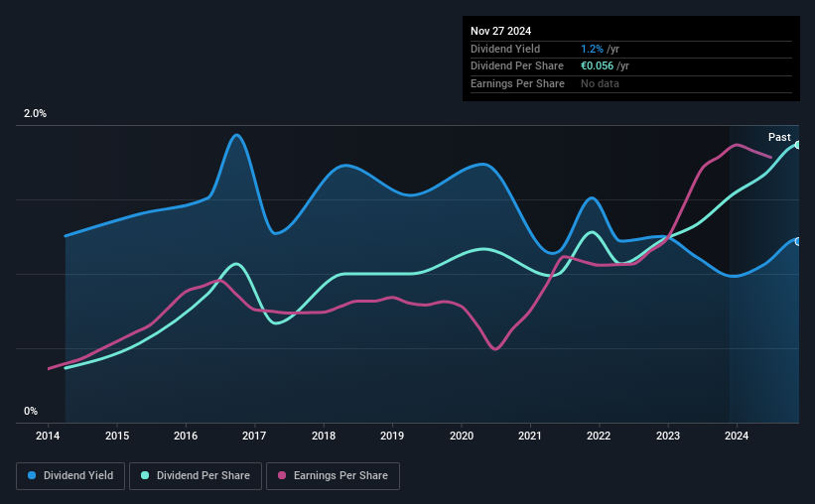The height and width of the screenshot is (504, 815).
Task: Click the €0.056 dividend per share value
Action: 597,66
